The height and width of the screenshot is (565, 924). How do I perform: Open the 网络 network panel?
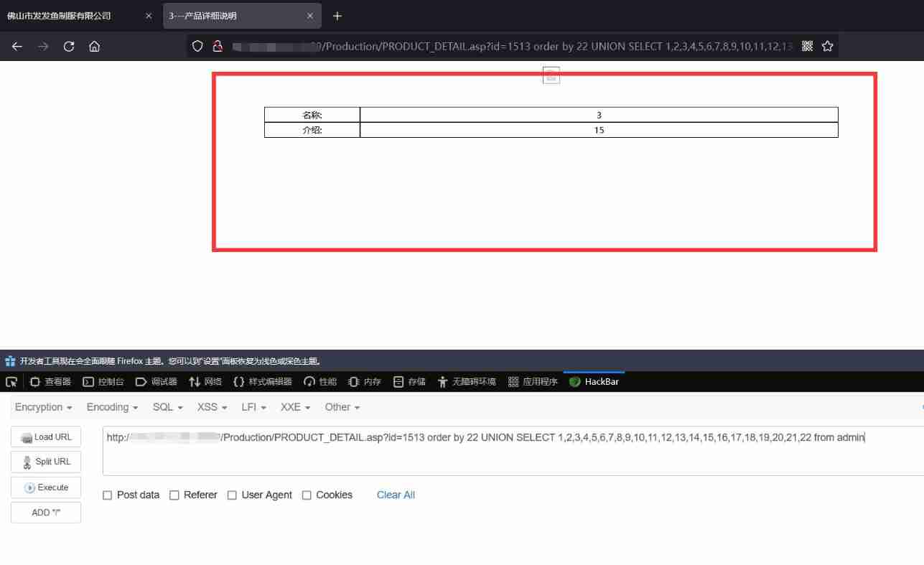pos(205,382)
